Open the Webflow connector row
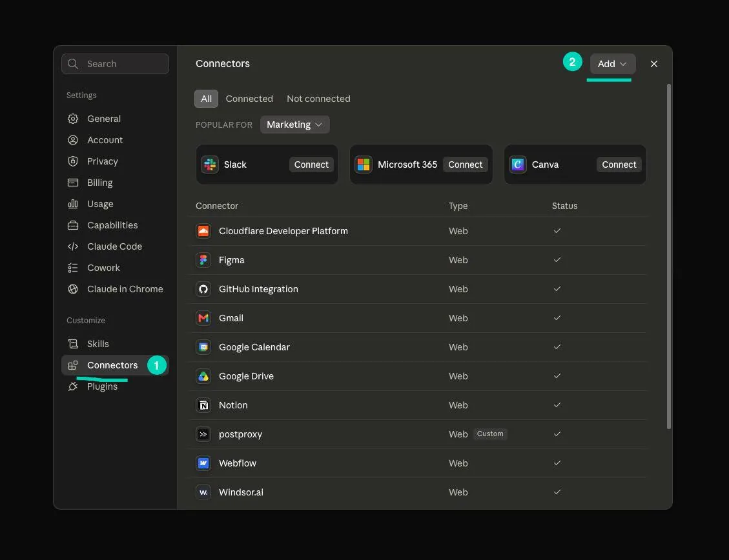 (418, 463)
